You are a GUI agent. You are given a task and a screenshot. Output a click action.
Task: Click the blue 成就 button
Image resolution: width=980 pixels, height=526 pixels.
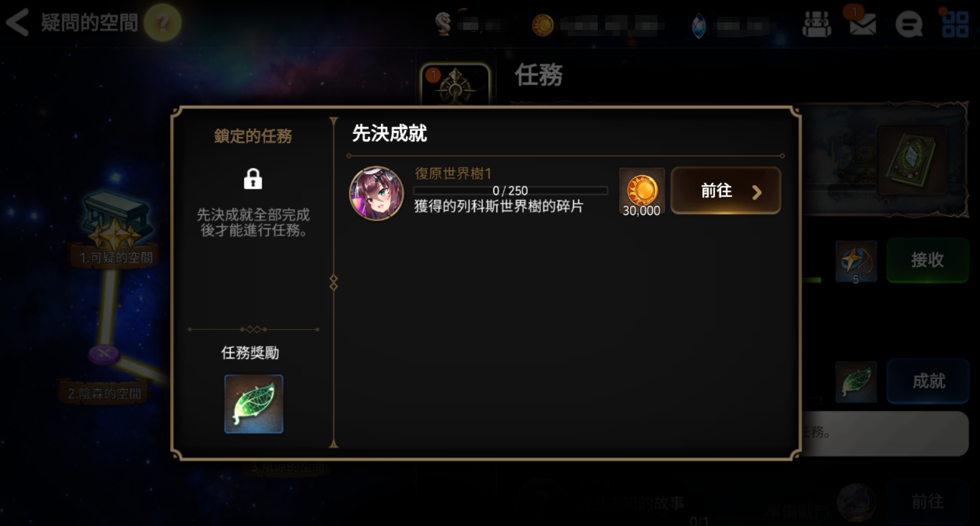tap(927, 381)
